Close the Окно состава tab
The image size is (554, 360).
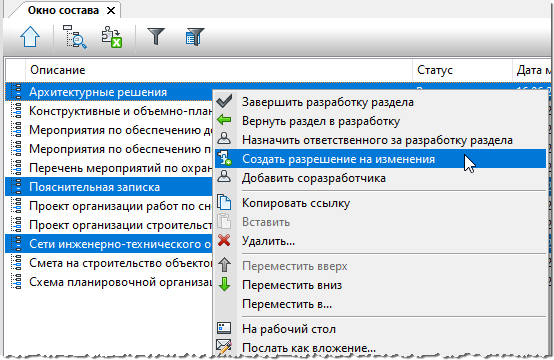coord(111,11)
